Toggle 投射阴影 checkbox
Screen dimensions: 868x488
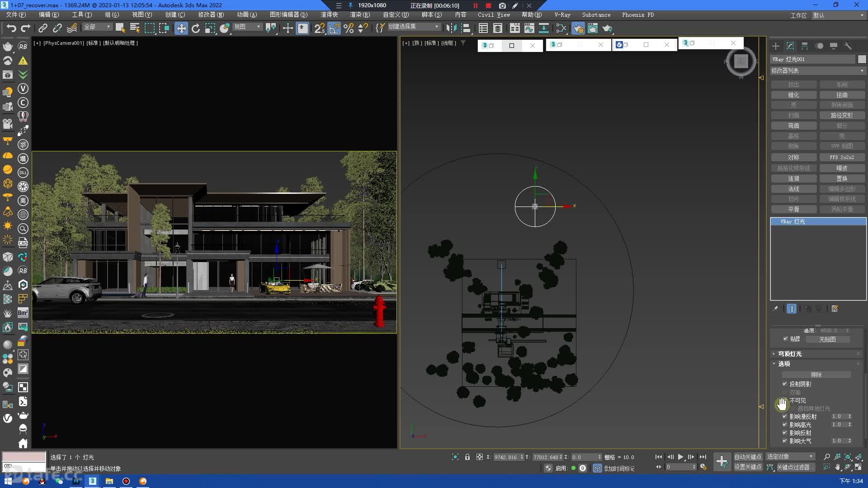click(785, 384)
